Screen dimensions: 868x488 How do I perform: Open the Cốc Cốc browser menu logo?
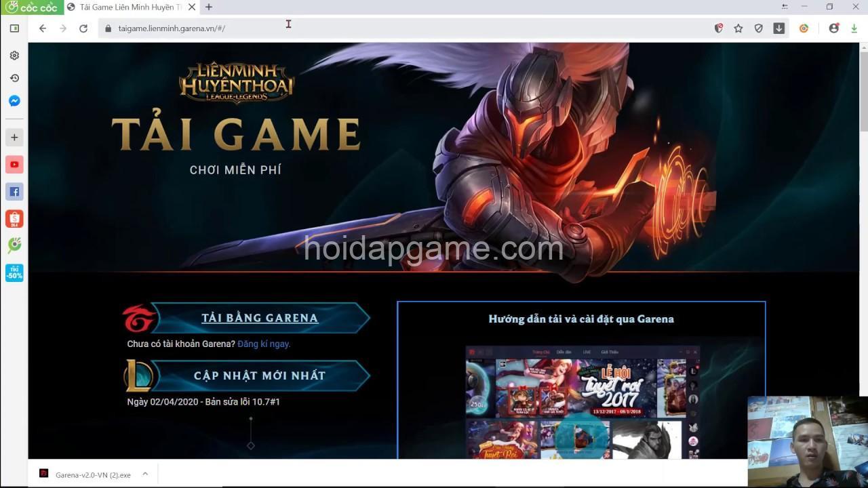[x=32, y=7]
